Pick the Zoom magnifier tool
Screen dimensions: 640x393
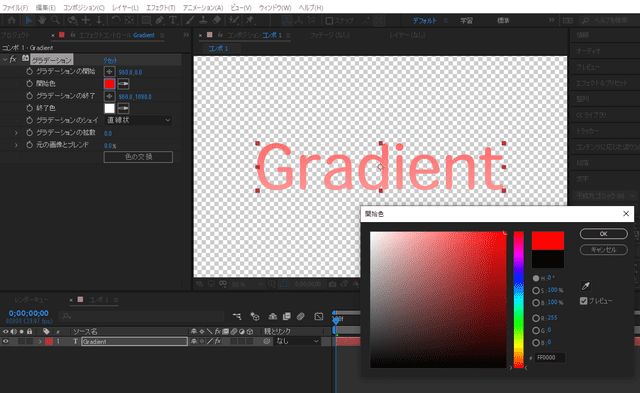click(55, 20)
